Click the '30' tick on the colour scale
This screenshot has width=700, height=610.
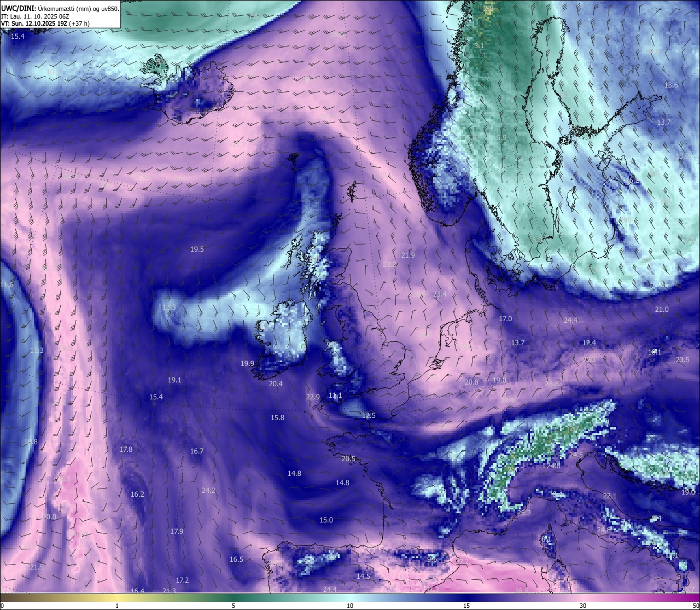pyautogui.click(x=583, y=606)
